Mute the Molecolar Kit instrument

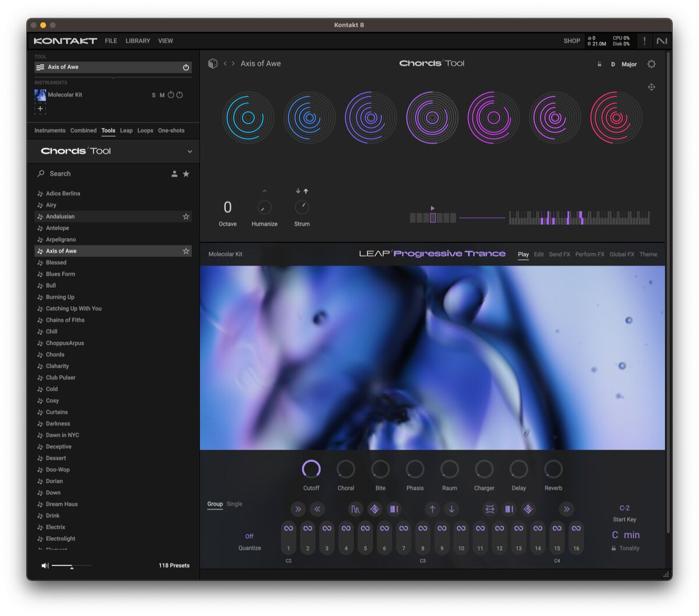162,95
